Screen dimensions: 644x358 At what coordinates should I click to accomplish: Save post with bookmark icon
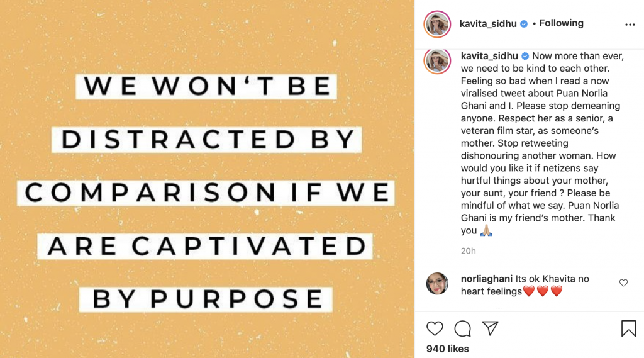(628, 328)
